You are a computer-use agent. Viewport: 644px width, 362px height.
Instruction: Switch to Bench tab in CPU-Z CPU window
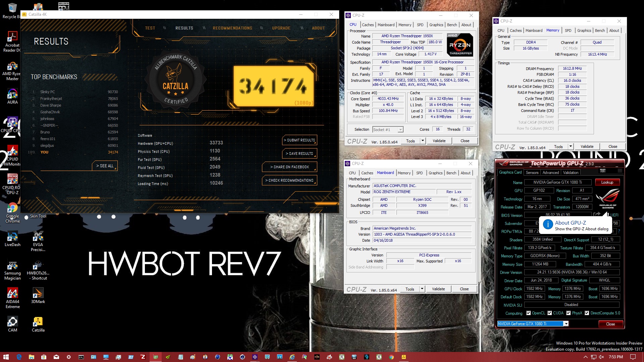(452, 25)
